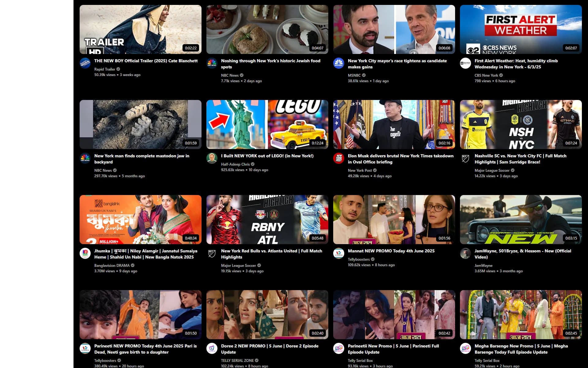Click title 'I Built NEW YORK out of LEGO!'
This screenshot has width=588, height=368.
point(267,156)
